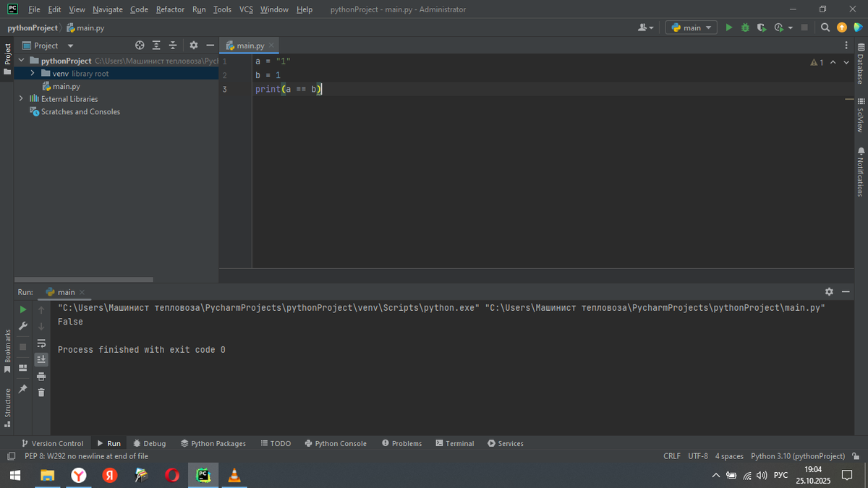The image size is (868, 488).
Task: Click Collapse All in Project panel
Action: coord(173,46)
